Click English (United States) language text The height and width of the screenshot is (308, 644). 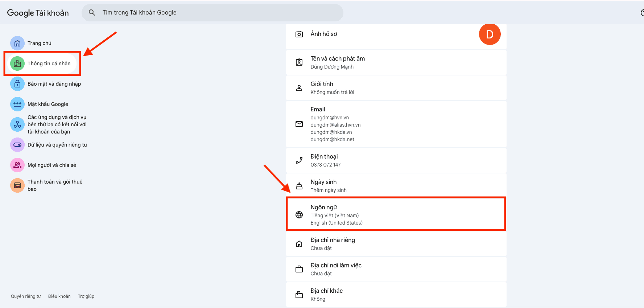coord(337,223)
